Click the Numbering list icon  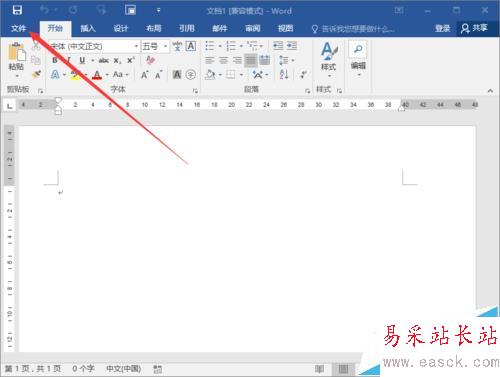click(231, 46)
